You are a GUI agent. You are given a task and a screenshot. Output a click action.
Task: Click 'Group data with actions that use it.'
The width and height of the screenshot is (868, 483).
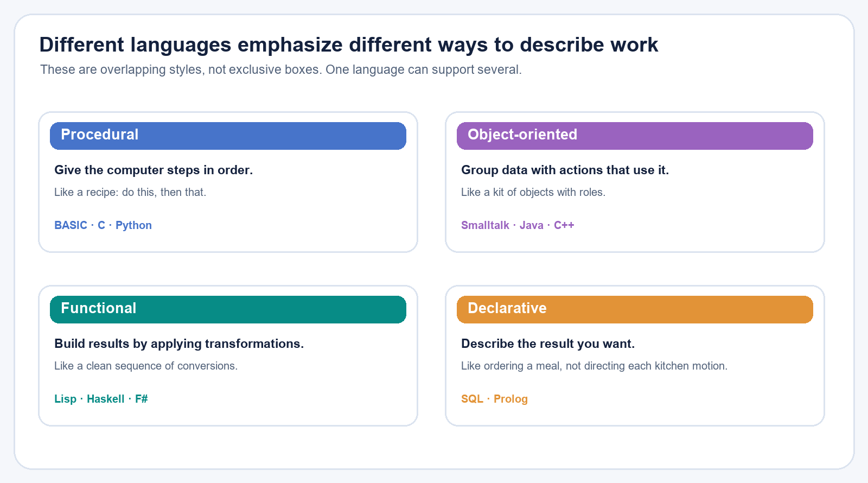coord(565,170)
